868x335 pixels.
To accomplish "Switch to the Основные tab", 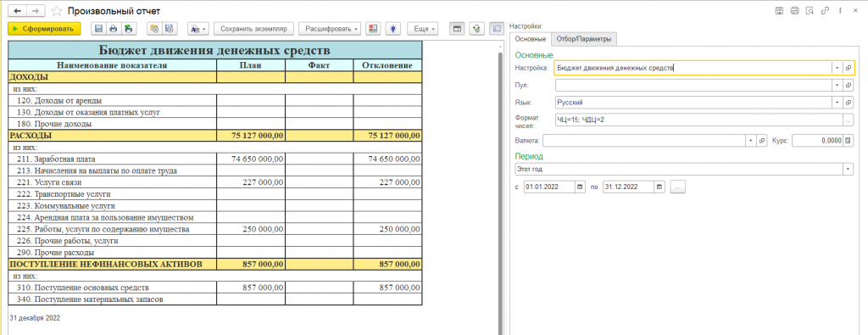I will (x=531, y=39).
